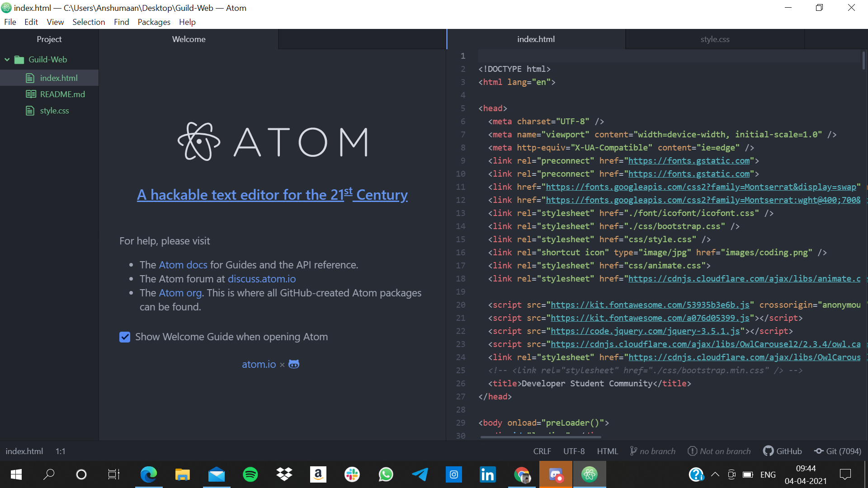The height and width of the screenshot is (488, 868).
Task: Click the GitHub octocat icon next to atom.io
Action: (294, 364)
